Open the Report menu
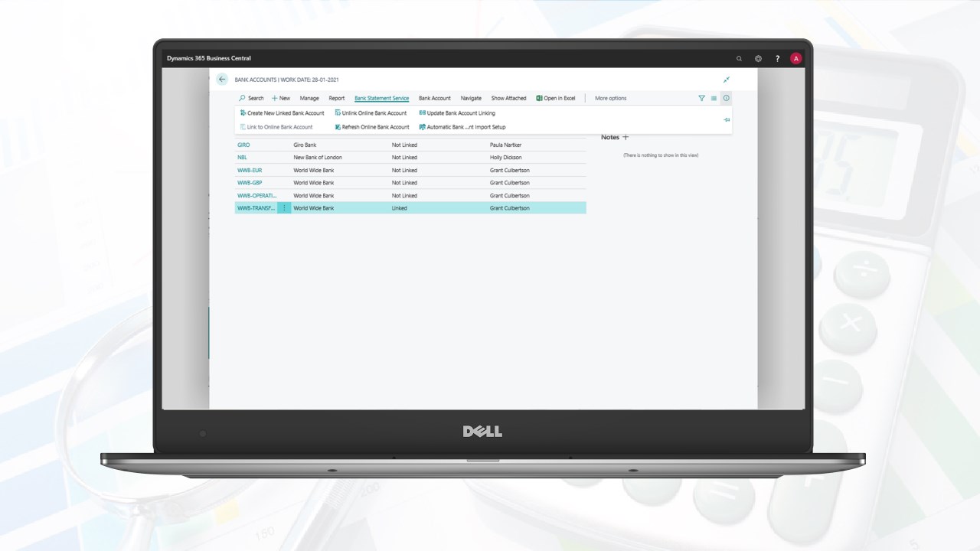 click(337, 98)
